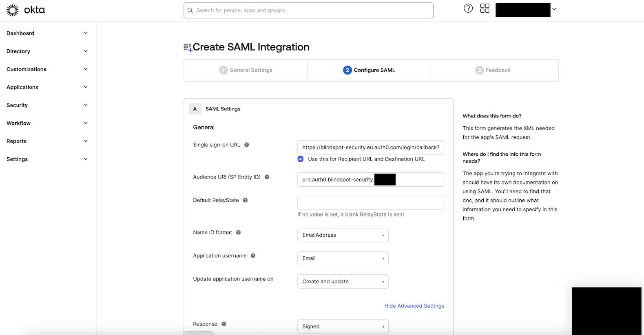Focus the people, apps and groups search box
Screen dimensions: 644x335
point(308,10)
